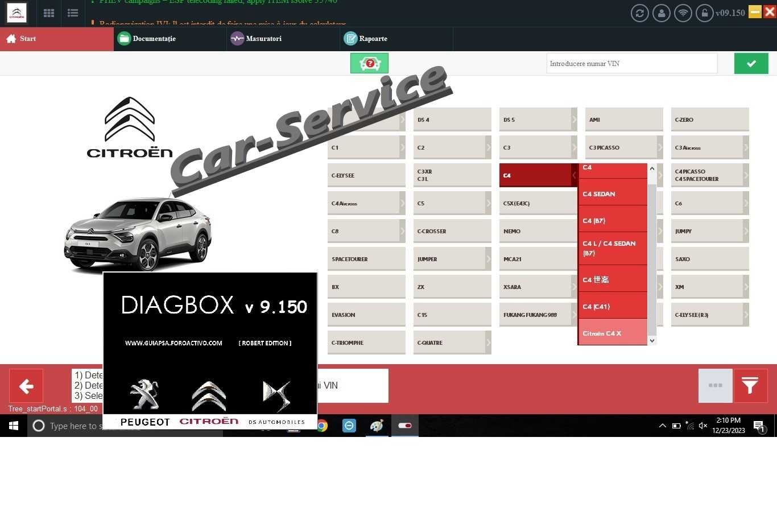777x532 pixels.
Task: Choose Citroën C4 X from the list
Action: [x=613, y=333]
